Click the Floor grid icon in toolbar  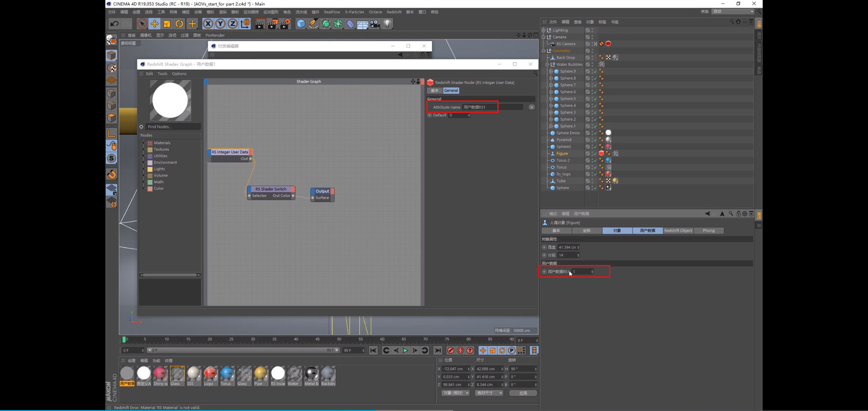tap(363, 24)
